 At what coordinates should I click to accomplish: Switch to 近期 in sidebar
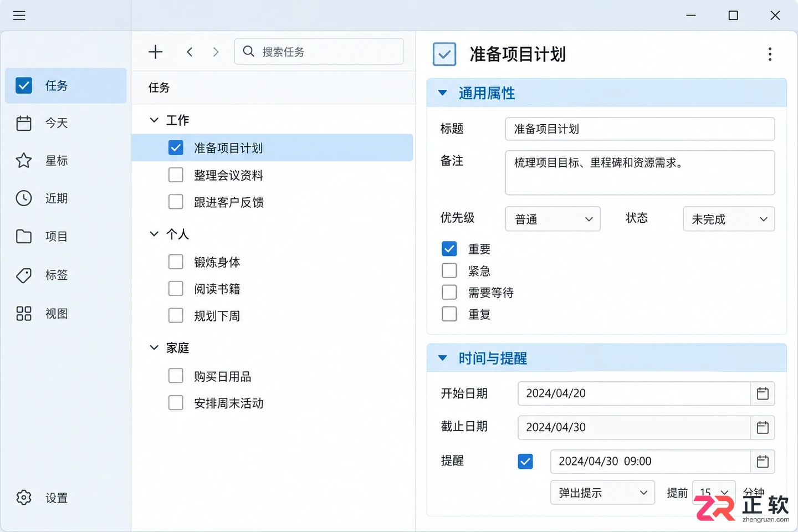pos(65,198)
